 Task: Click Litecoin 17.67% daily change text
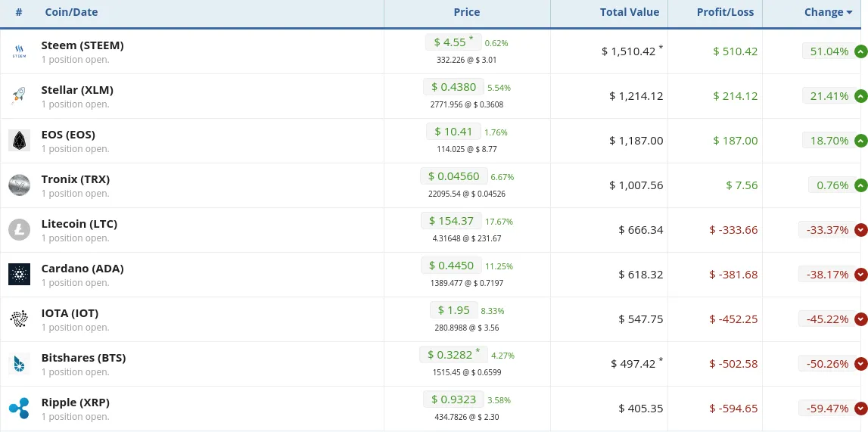(x=499, y=222)
